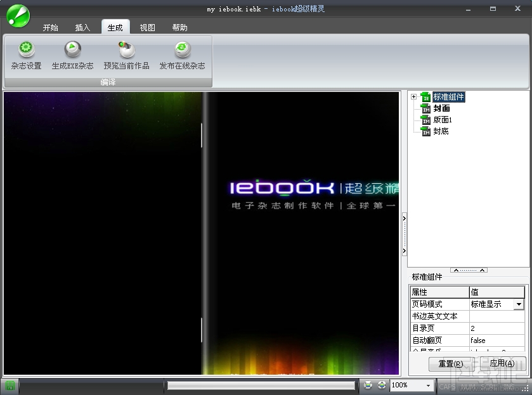Click the 属性 column header
Screen dimensions: 532x395
(439, 292)
